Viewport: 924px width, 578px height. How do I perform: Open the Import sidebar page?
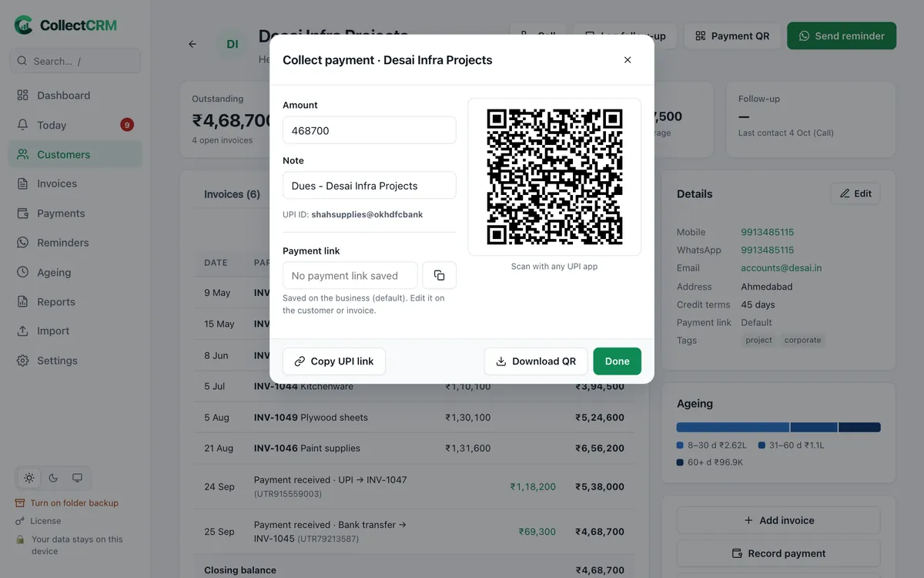coord(75,331)
